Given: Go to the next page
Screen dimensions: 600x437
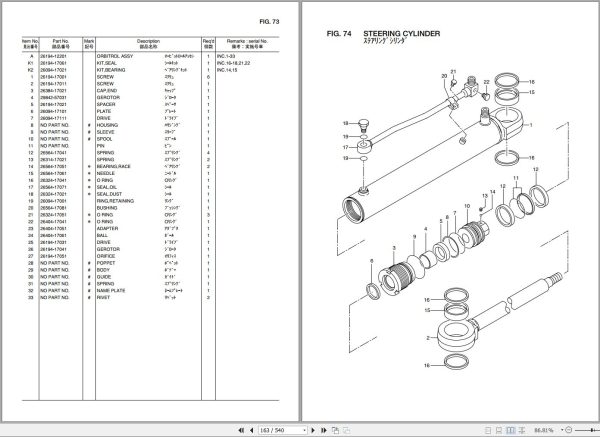Looking at the screenshot, I should pos(313,430).
